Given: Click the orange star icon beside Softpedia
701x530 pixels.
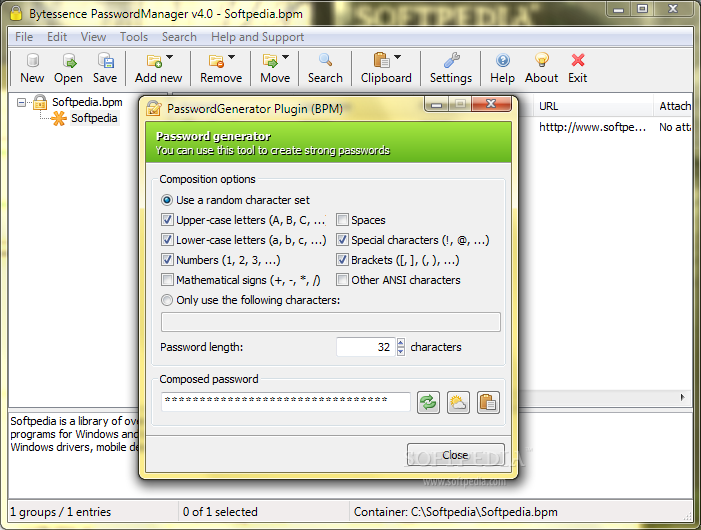Looking at the screenshot, I should 59,118.
